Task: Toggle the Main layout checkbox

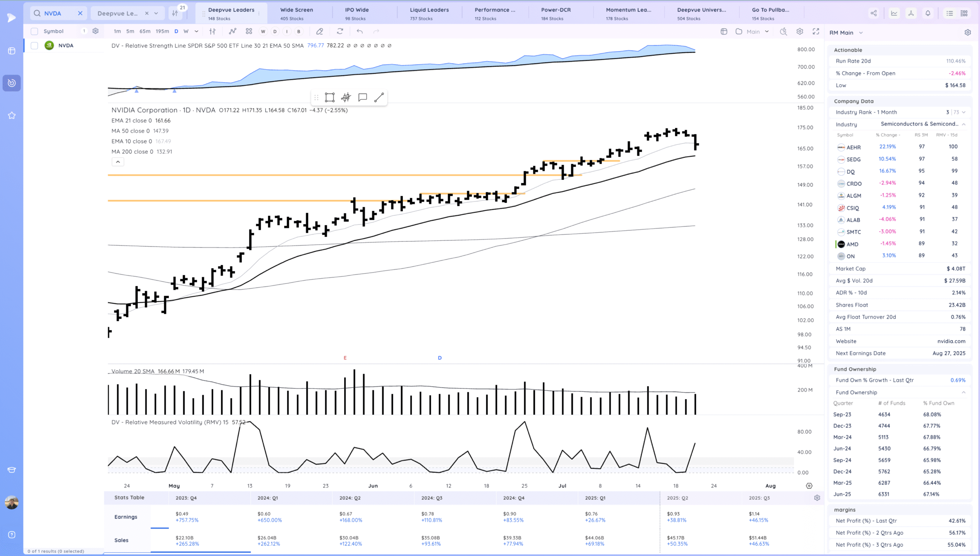Action: click(739, 31)
